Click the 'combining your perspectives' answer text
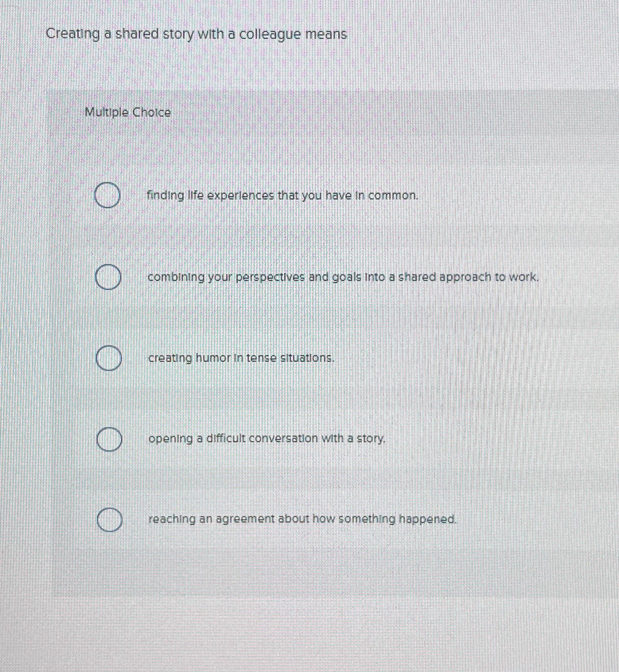The width and height of the screenshot is (619, 672). point(342,277)
